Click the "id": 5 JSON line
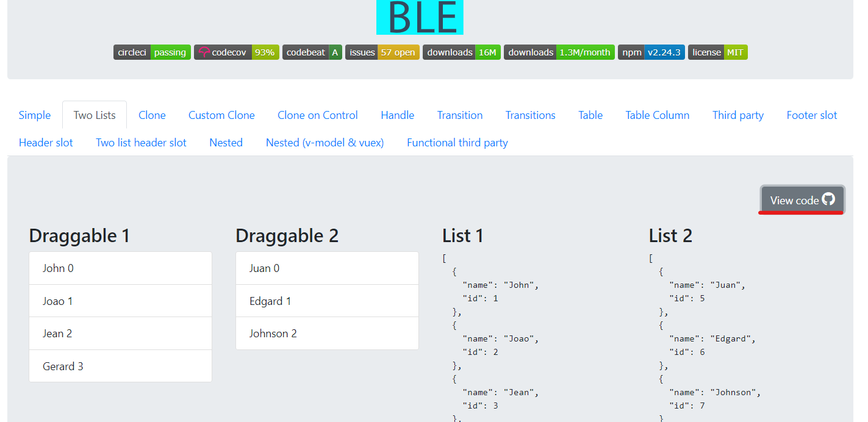868x422 pixels. pos(687,298)
